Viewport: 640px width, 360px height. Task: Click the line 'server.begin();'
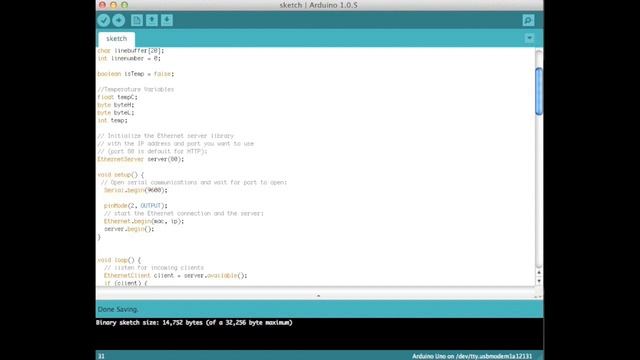(x=129, y=229)
